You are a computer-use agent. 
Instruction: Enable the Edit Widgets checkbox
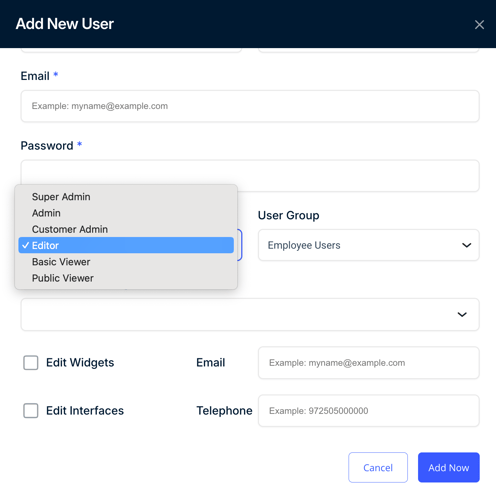click(x=31, y=362)
